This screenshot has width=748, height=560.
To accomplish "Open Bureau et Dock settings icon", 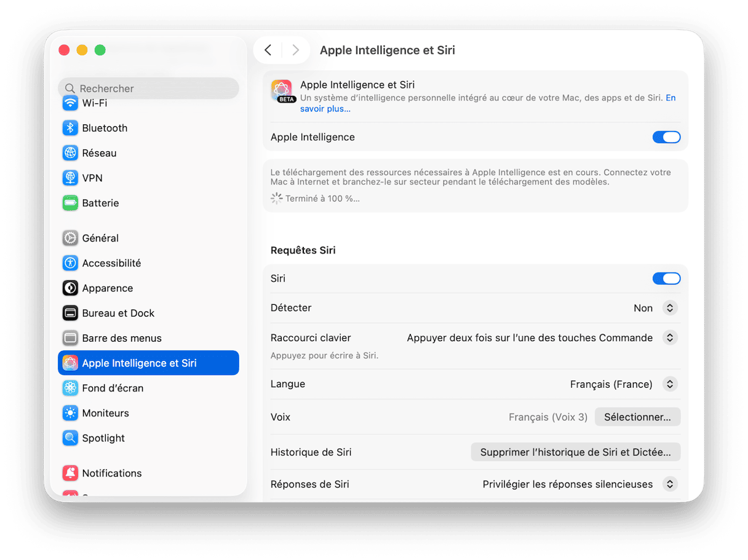I will pos(70,313).
